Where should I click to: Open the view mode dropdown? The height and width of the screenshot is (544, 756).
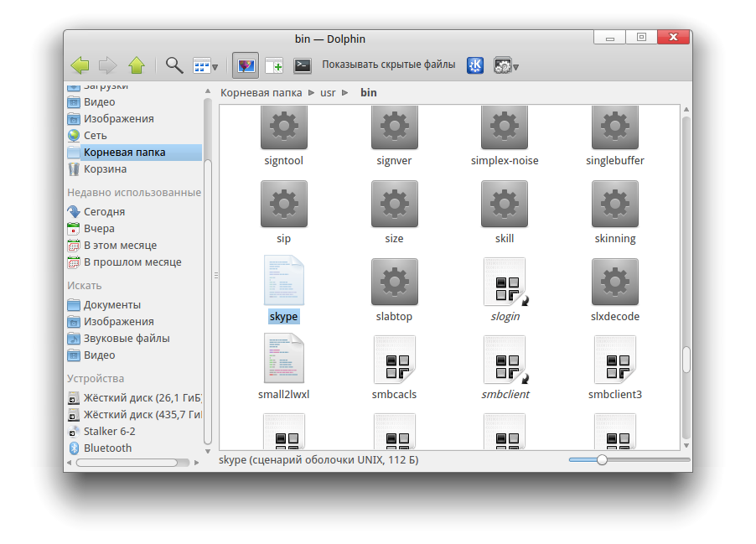pos(205,65)
